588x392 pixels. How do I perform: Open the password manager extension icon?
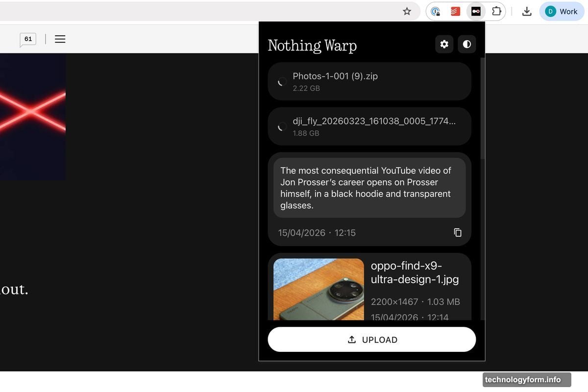coord(436,11)
